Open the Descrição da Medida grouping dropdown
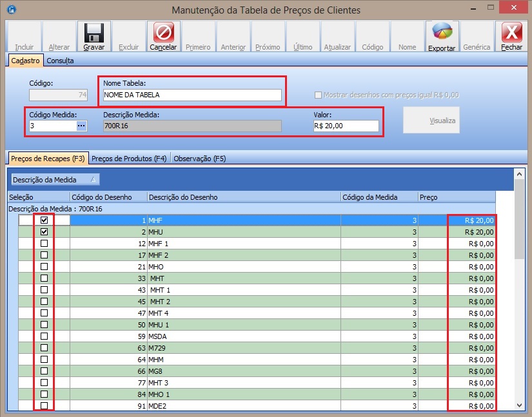 [x=55, y=180]
